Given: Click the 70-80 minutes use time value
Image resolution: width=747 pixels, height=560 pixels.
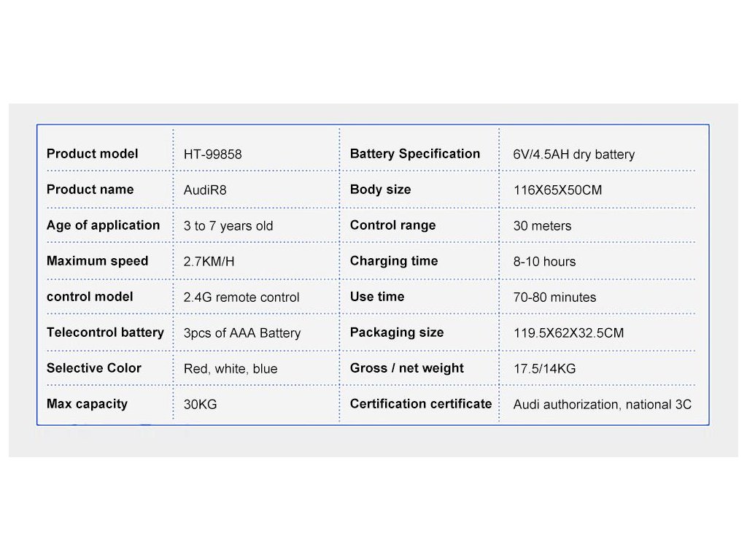Looking at the screenshot, I should pyautogui.click(x=555, y=297).
